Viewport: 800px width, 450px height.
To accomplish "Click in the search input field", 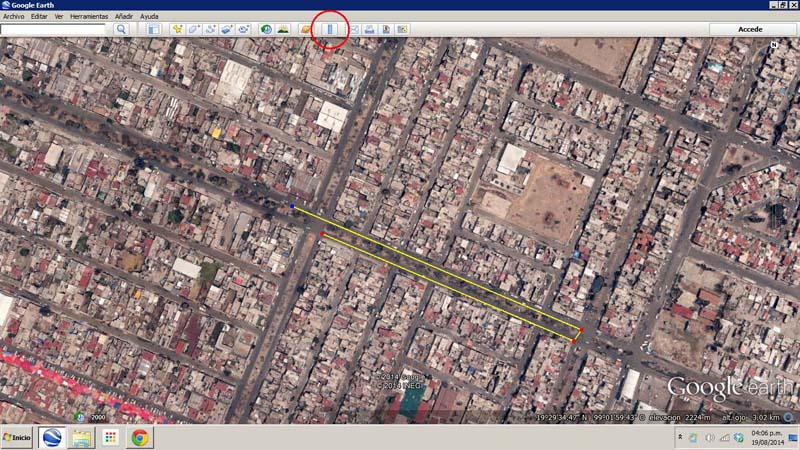I will pos(54,30).
